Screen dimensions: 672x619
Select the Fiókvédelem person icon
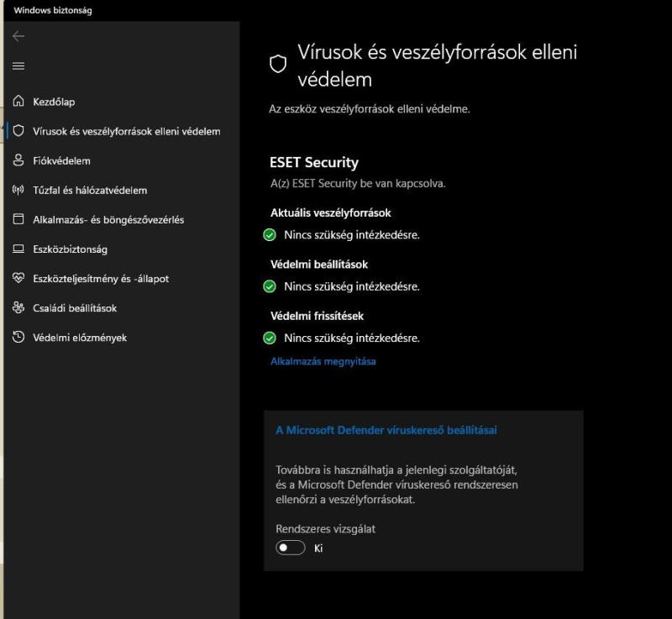click(x=18, y=160)
